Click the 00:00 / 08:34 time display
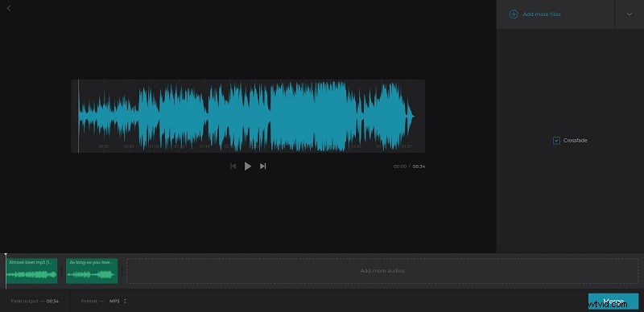 pos(409,166)
